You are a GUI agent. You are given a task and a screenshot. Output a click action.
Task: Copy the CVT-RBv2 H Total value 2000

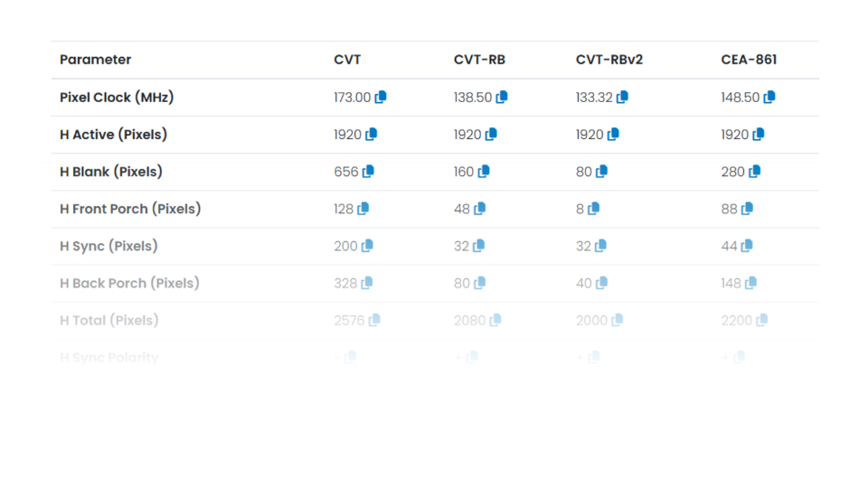pos(618,320)
